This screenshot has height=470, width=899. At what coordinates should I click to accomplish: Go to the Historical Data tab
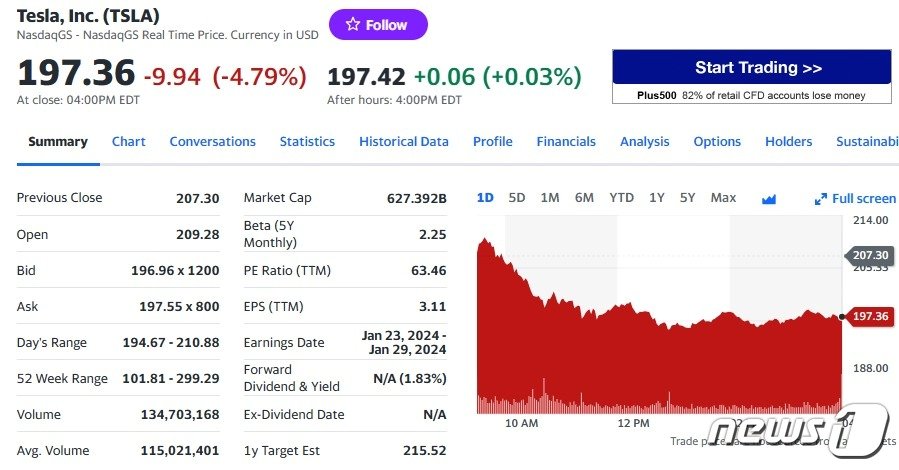(404, 142)
